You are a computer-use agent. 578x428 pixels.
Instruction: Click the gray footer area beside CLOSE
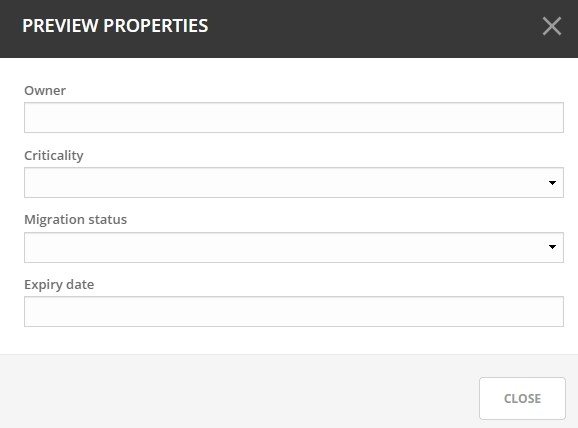(x=240, y=392)
